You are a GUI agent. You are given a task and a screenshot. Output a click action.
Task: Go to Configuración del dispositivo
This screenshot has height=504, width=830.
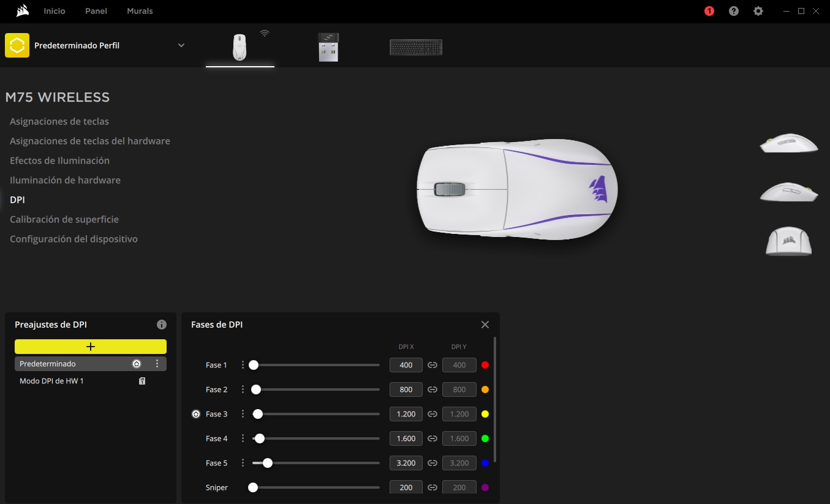(74, 239)
